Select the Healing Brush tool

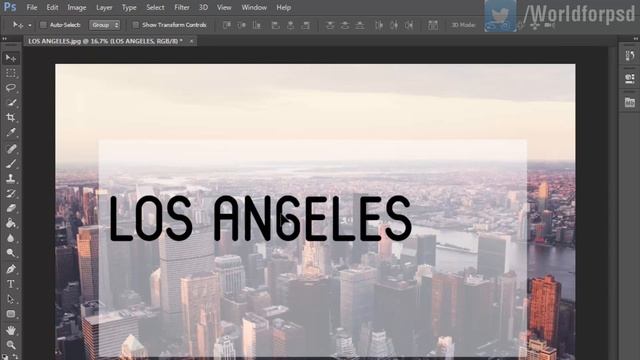11,149
